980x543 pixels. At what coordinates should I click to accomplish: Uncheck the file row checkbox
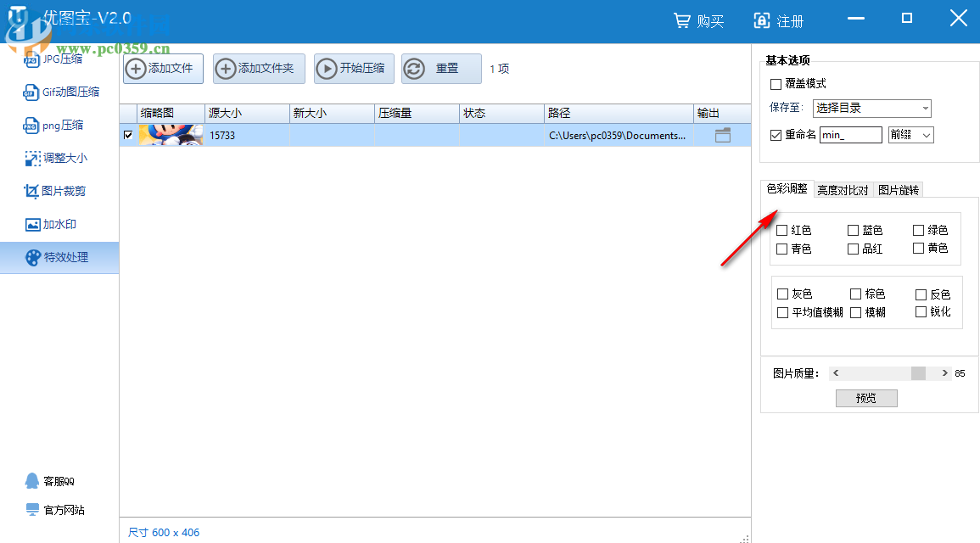click(128, 135)
